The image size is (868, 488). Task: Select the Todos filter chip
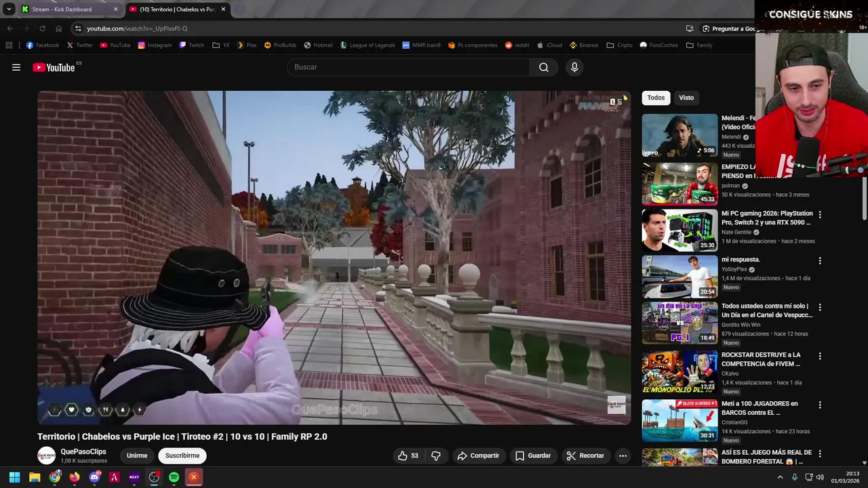click(656, 98)
